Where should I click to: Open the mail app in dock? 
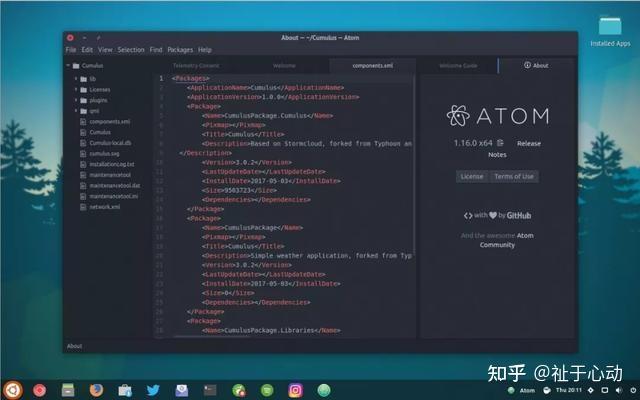pos(182,390)
